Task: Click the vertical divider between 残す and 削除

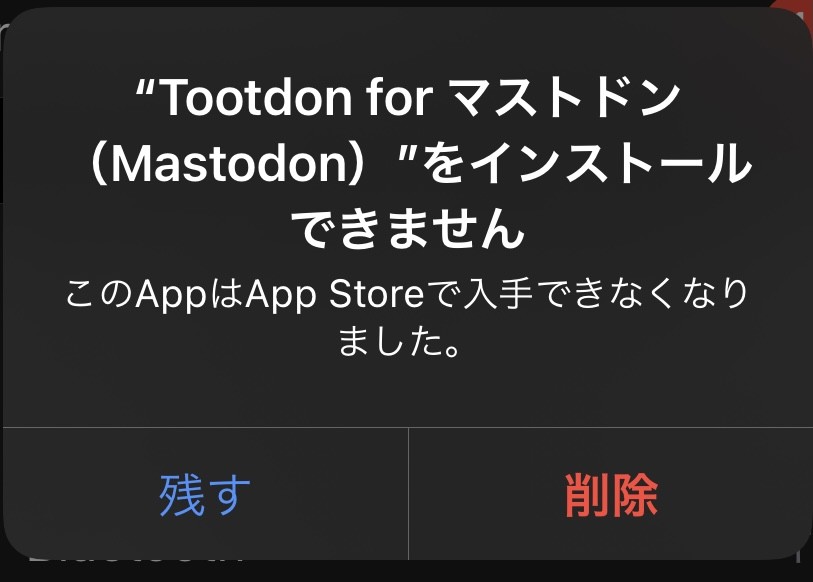Action: (409, 494)
